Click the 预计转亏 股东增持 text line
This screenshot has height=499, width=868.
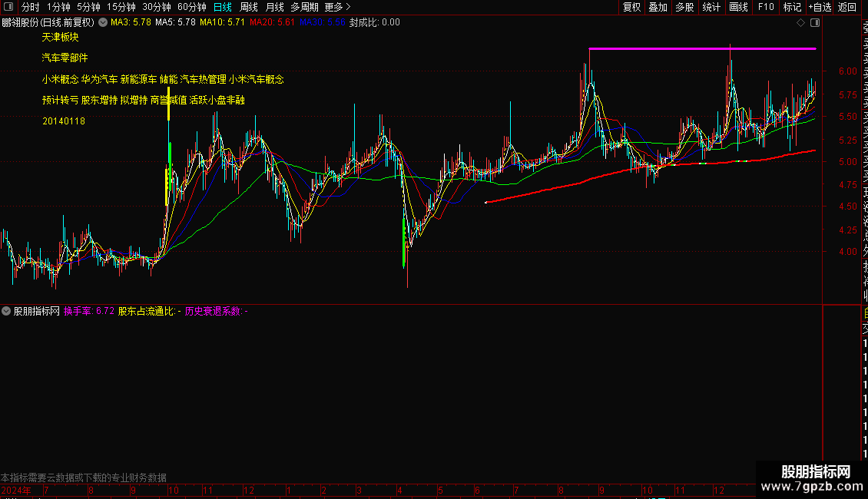point(144,100)
